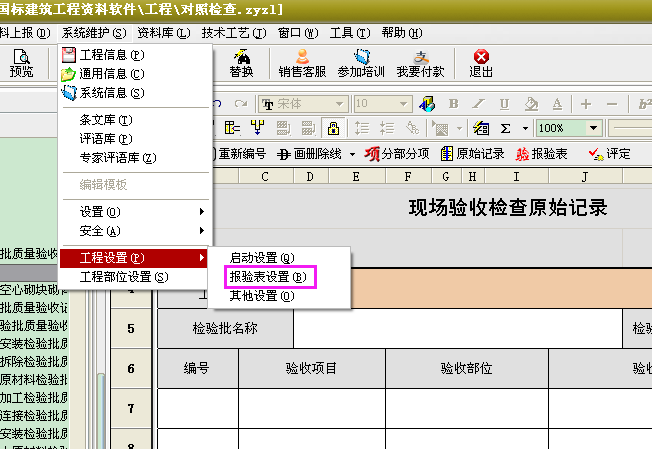652x449 pixels.
Task: Toggle Bold formatting button
Action: tap(453, 104)
